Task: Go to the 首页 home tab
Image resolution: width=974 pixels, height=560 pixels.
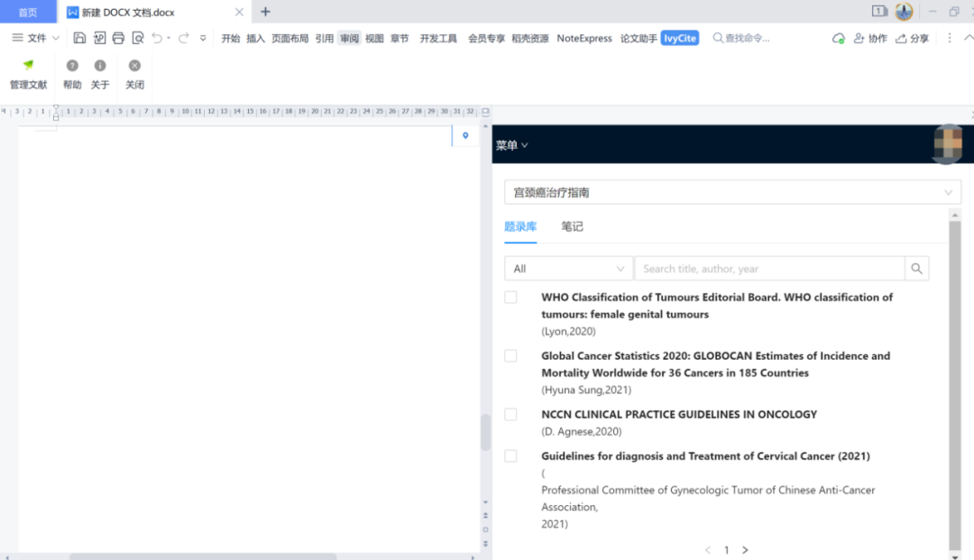Action: 28,12
